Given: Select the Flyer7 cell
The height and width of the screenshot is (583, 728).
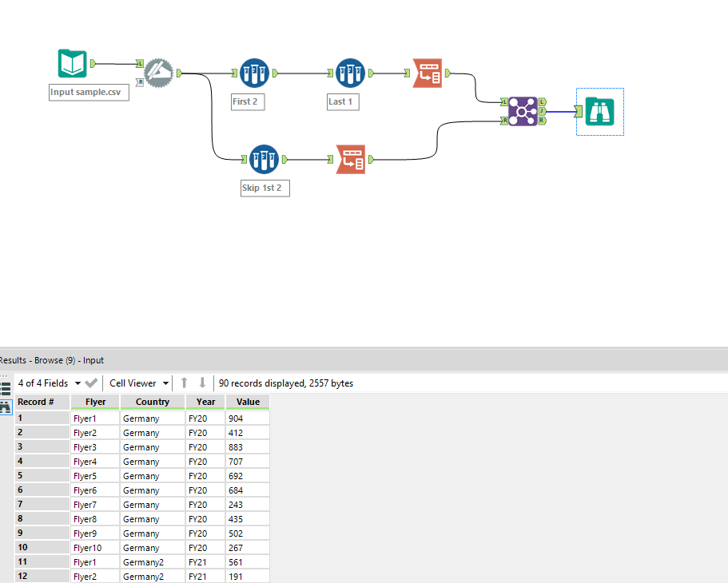Looking at the screenshot, I should click(95, 505).
